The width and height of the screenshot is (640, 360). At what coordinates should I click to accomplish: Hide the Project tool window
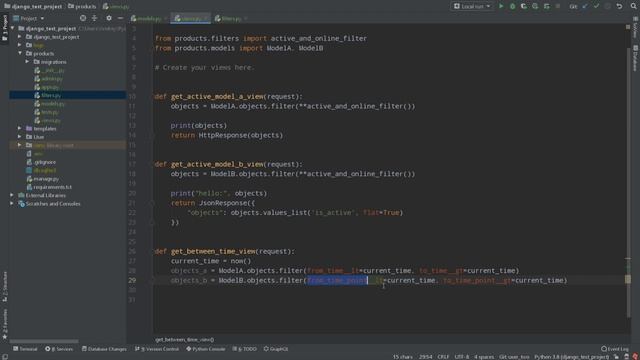[120, 18]
